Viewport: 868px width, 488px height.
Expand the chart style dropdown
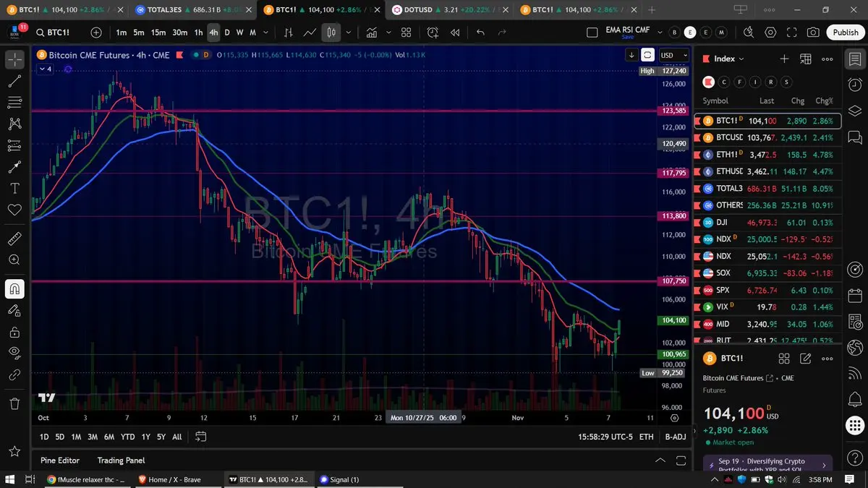pos(349,33)
